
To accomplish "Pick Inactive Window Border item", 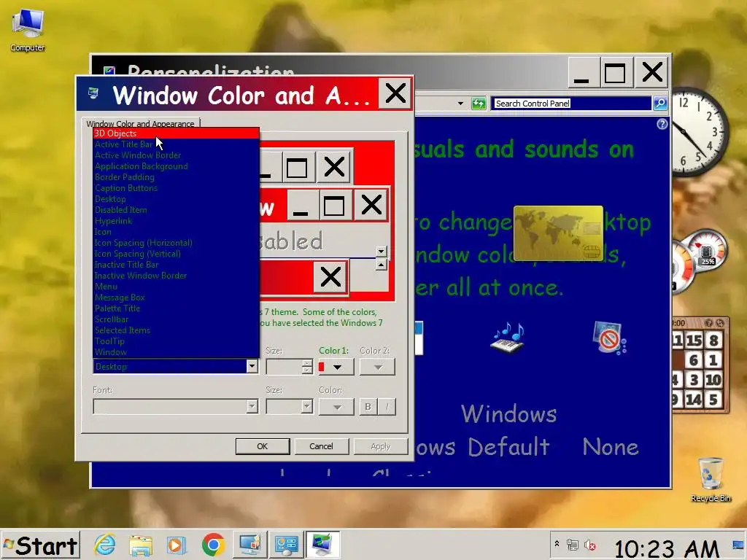I will (177, 276).
